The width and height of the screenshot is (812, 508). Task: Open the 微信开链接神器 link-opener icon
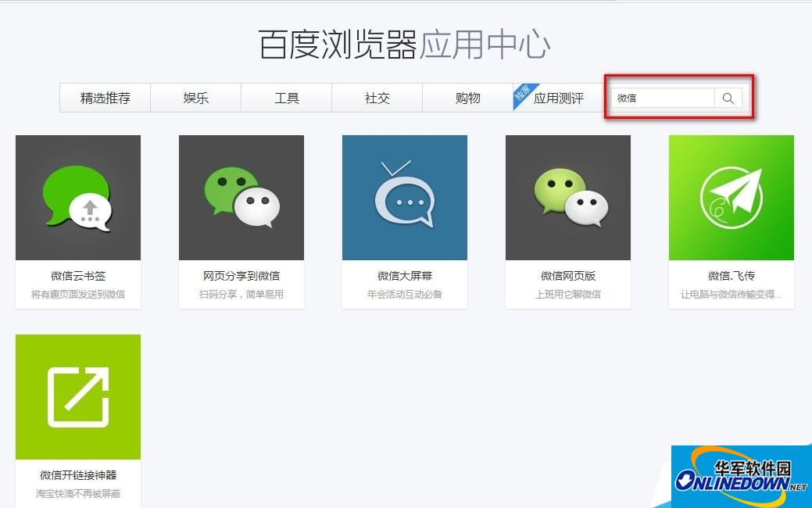77,396
